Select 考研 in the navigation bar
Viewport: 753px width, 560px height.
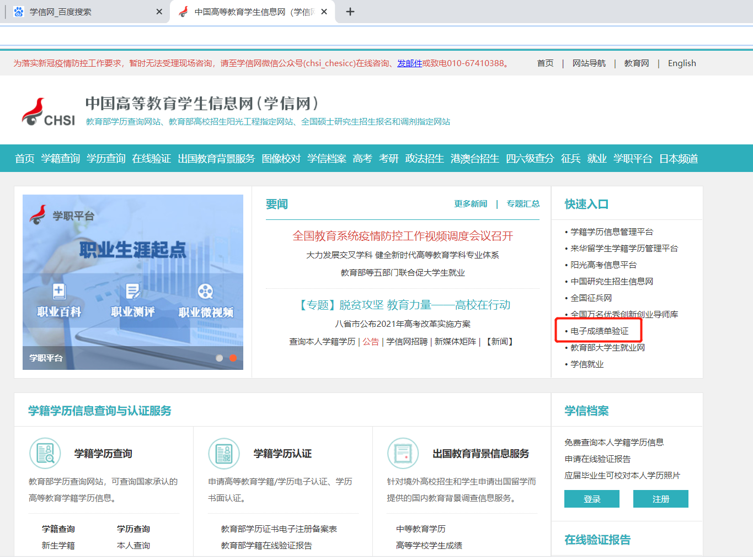pyautogui.click(x=389, y=159)
